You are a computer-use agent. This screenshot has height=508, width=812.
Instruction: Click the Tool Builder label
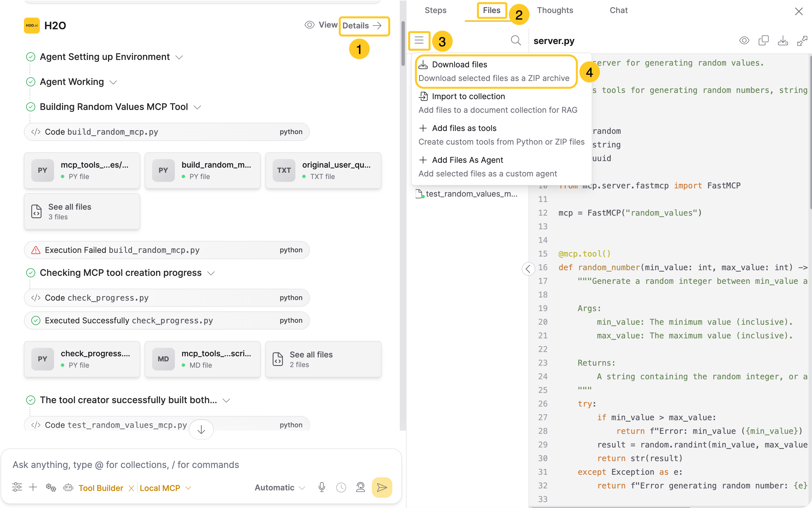tap(101, 488)
